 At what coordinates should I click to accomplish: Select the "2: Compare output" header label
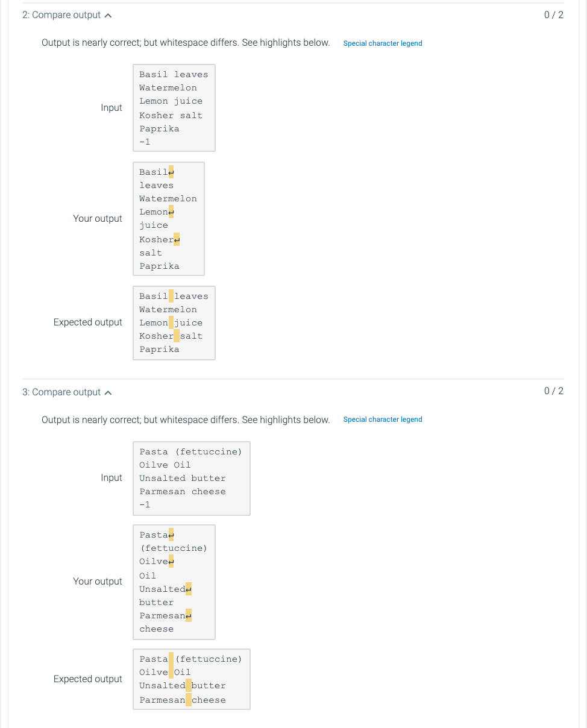[x=62, y=14]
